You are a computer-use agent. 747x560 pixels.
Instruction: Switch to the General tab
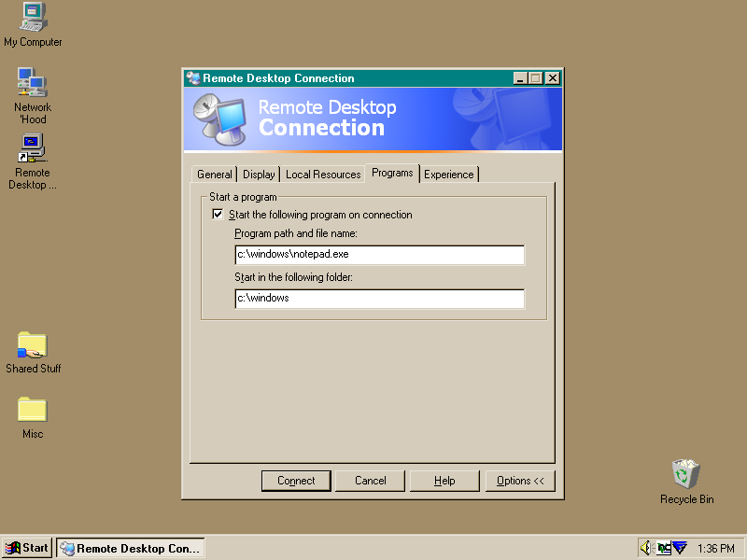pos(215,175)
